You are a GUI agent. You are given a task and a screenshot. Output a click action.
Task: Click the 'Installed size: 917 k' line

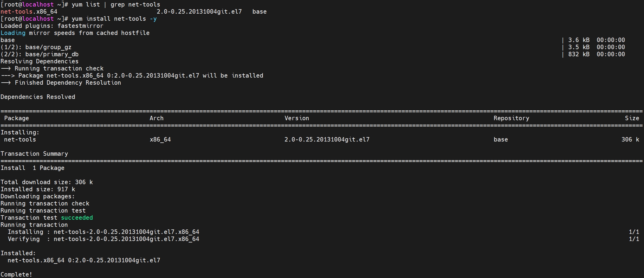pos(38,189)
